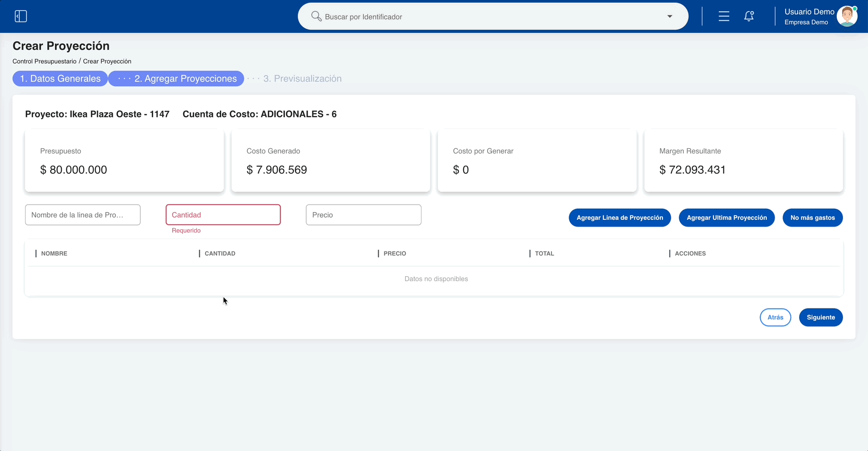Image resolution: width=868 pixels, height=451 pixels.
Task: Click the Costo por Generar $ 0 card
Action: coord(537,160)
